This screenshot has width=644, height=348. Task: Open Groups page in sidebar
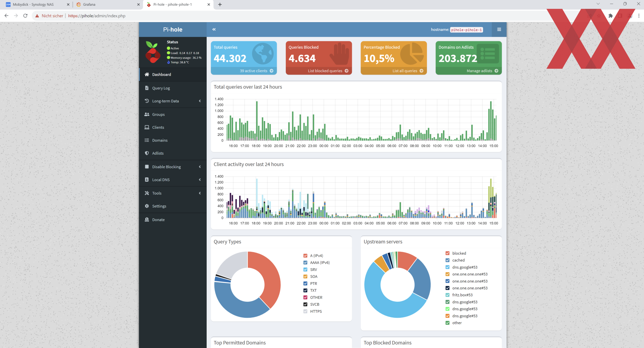173,114
